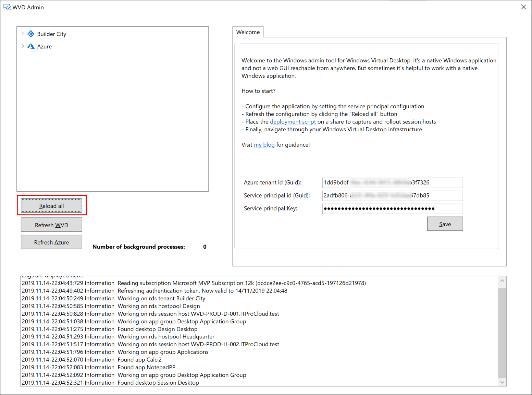532x395 pixels.
Task: Click the Builder City tenant icon
Action: pyautogui.click(x=31, y=34)
